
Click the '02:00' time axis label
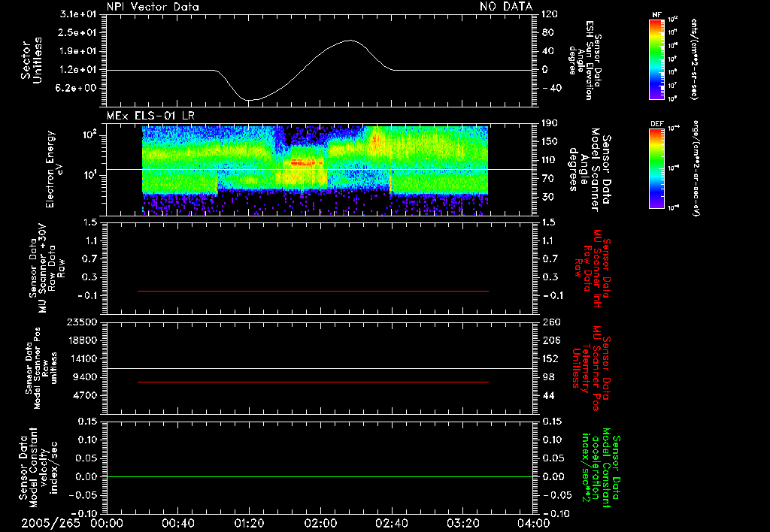click(320, 523)
